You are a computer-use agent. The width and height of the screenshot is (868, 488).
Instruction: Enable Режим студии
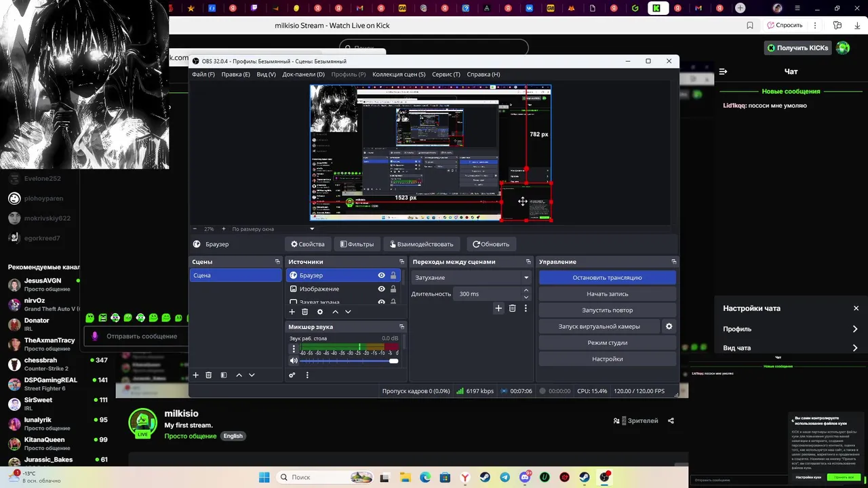(607, 342)
